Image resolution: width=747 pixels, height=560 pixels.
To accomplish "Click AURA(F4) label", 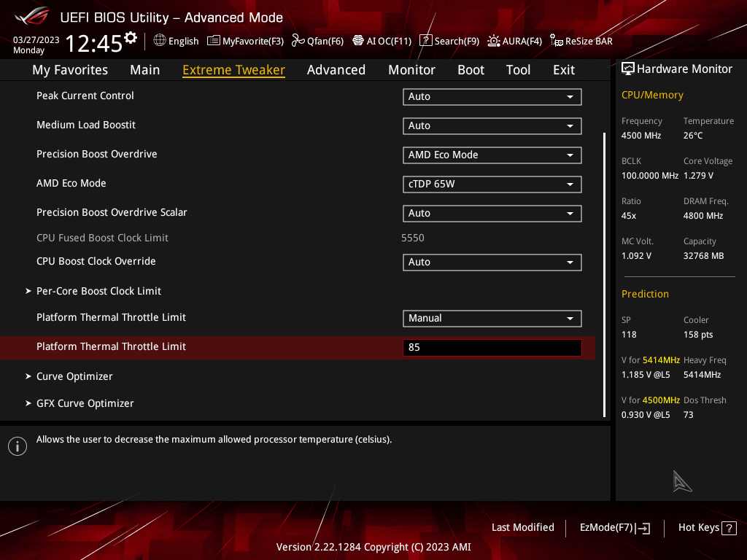I will coord(522,41).
